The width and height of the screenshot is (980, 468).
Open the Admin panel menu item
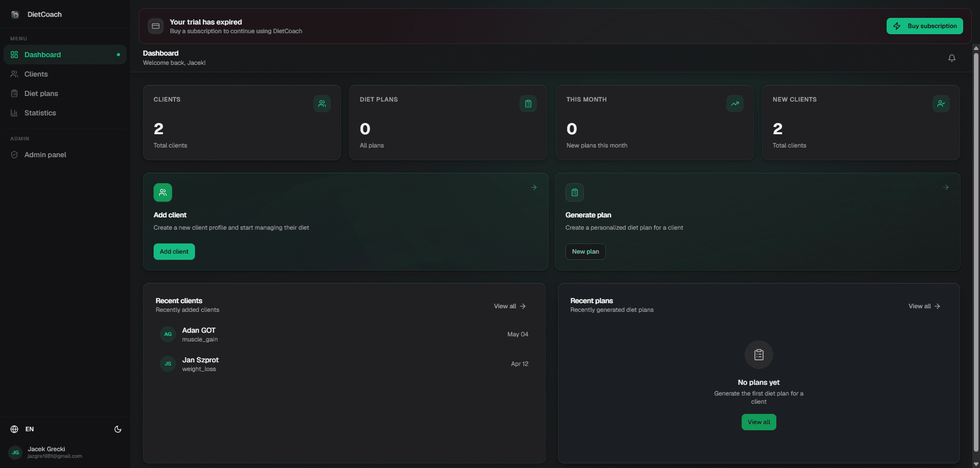65,155
